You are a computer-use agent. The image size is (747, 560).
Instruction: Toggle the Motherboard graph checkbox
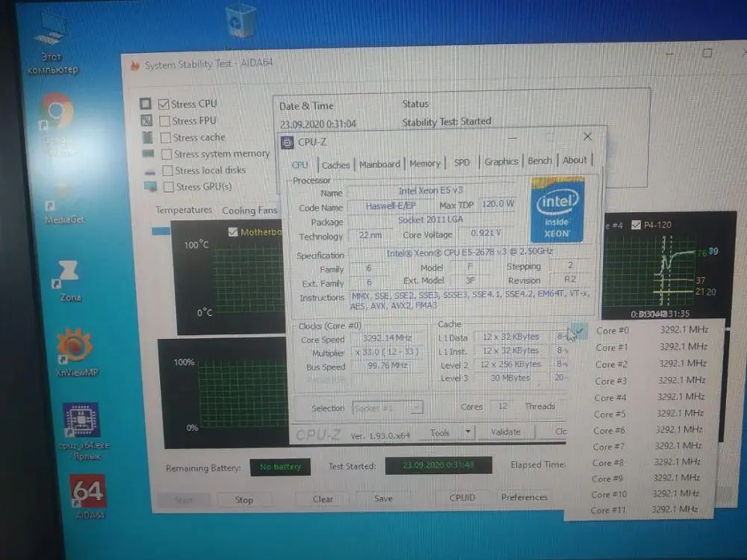(233, 232)
